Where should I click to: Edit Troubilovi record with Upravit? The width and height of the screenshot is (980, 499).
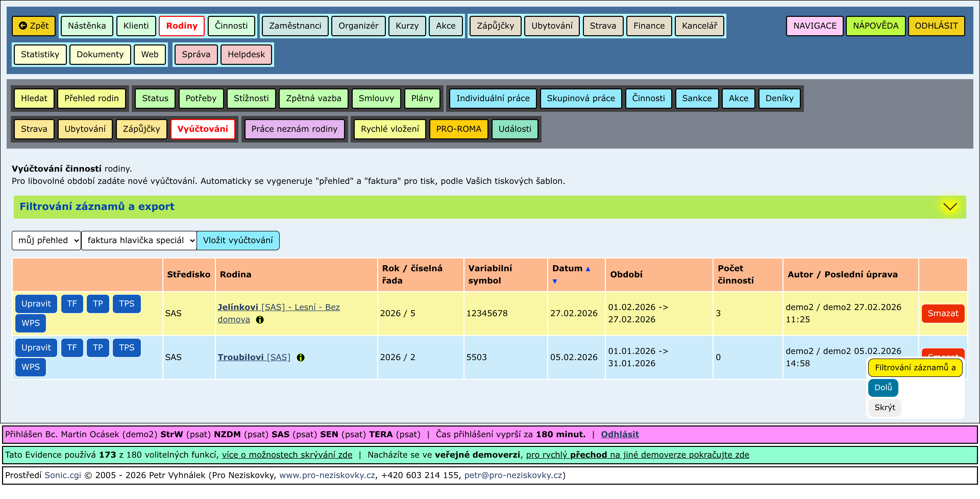pyautogui.click(x=36, y=348)
